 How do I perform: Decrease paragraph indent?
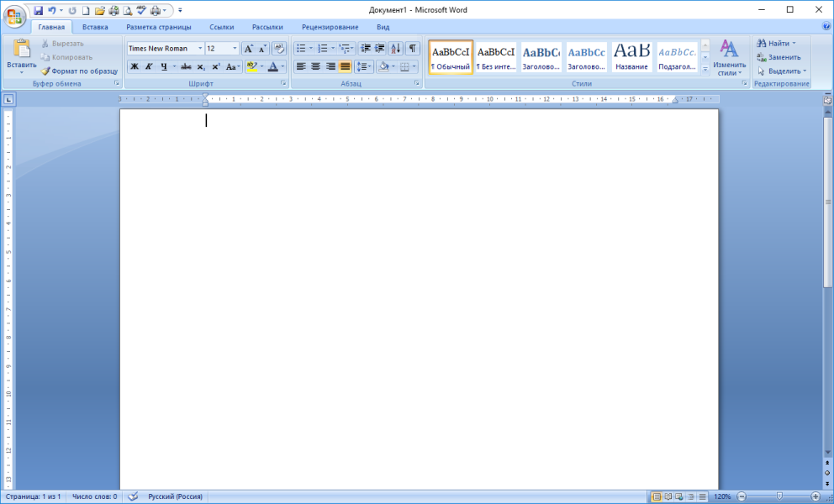tap(366, 49)
